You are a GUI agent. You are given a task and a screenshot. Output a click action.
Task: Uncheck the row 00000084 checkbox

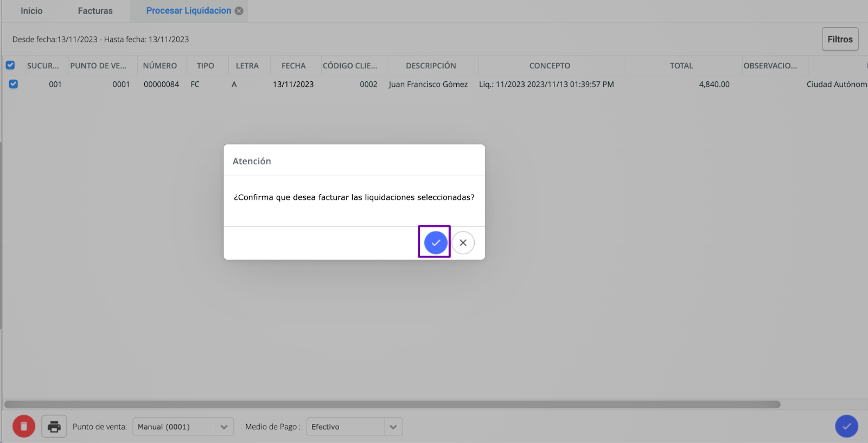pyautogui.click(x=14, y=84)
